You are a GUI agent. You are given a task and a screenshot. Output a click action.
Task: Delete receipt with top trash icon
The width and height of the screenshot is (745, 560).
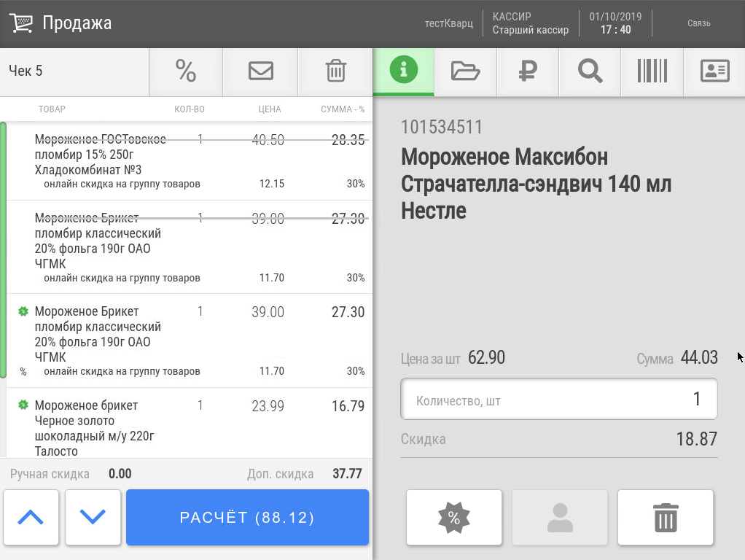click(x=335, y=71)
